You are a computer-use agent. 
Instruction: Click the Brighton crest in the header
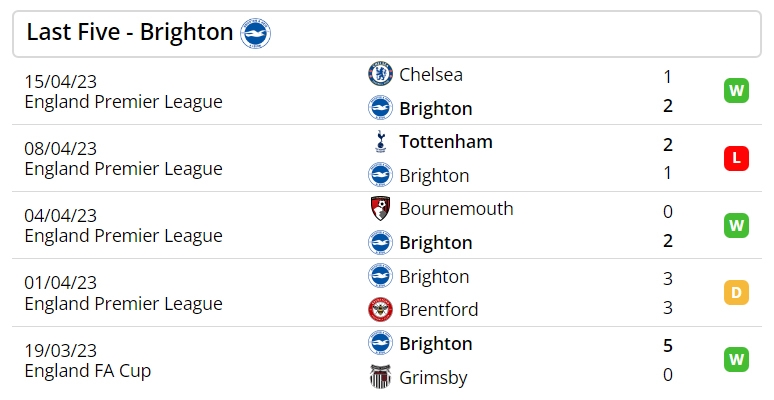click(x=255, y=34)
